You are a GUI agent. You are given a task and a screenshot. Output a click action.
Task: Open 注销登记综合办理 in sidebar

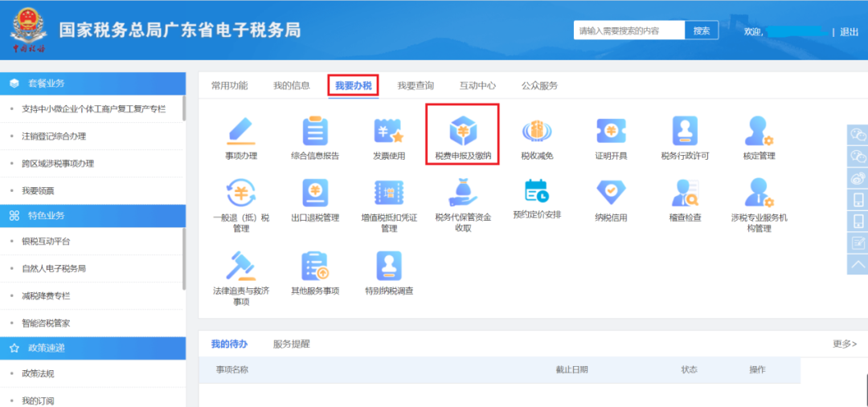pyautogui.click(x=54, y=136)
